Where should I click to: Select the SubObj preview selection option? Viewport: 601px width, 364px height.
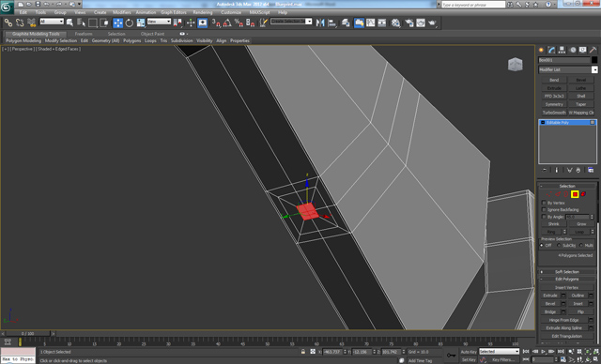click(x=559, y=246)
